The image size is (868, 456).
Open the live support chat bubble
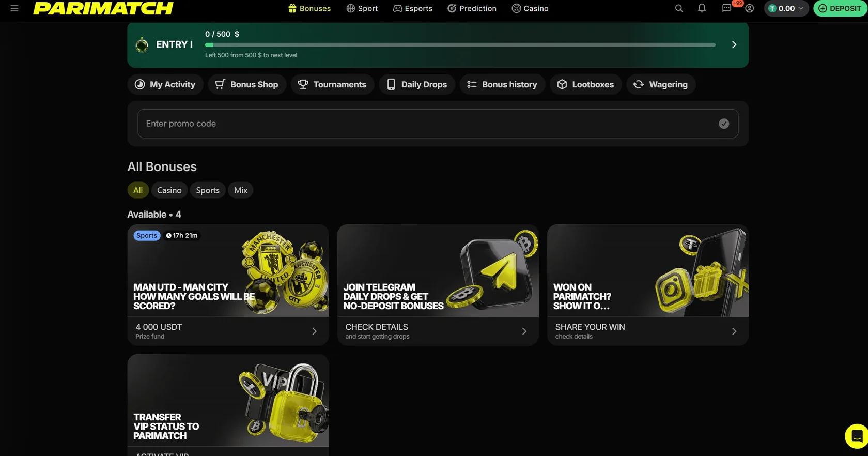pyautogui.click(x=856, y=437)
